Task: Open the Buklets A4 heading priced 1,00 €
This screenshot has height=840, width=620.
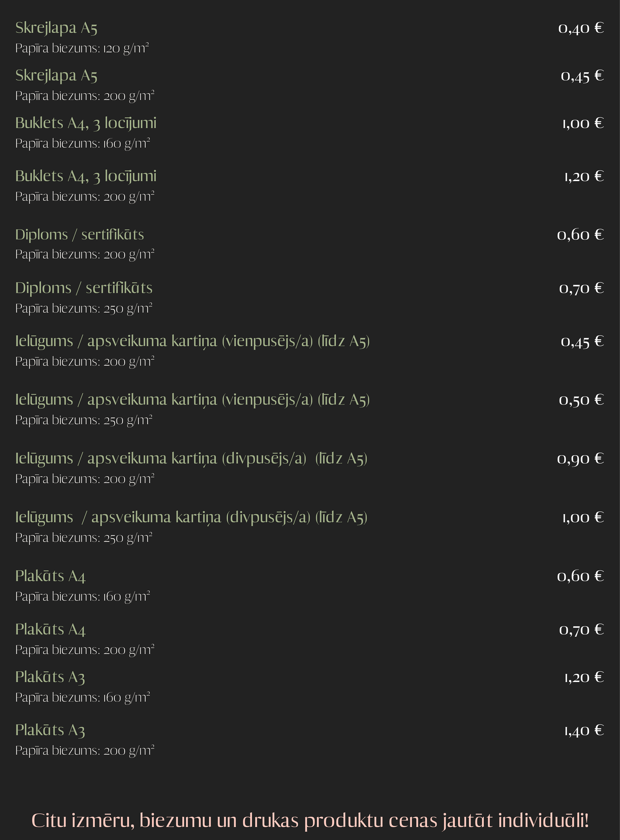Action: coord(86,123)
